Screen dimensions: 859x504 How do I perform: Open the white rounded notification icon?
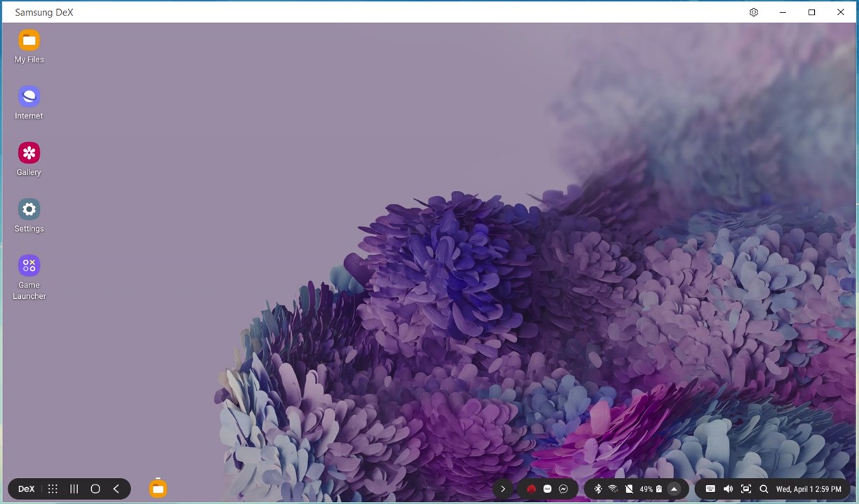pos(547,489)
